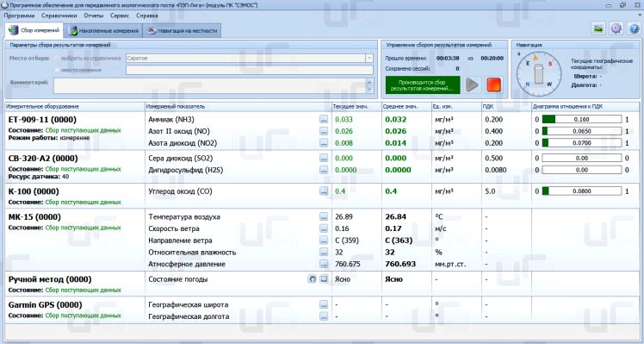Open the Справочники menu
Screen dimensions: 644x344
59,16
